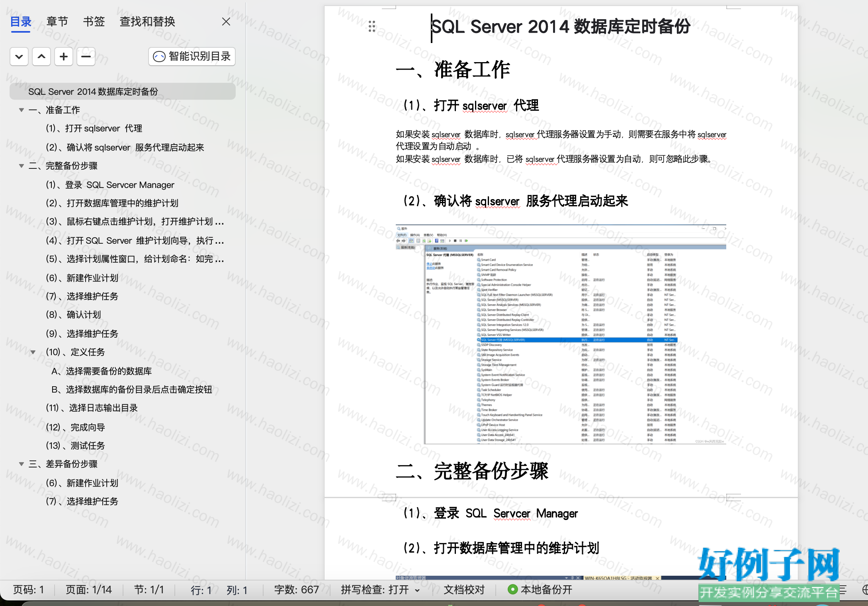Close the navigation side panel
The width and height of the screenshot is (868, 606).
pos(226,22)
